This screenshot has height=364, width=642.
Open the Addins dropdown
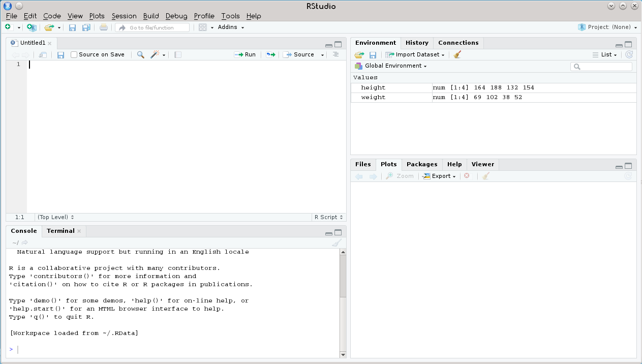231,27
